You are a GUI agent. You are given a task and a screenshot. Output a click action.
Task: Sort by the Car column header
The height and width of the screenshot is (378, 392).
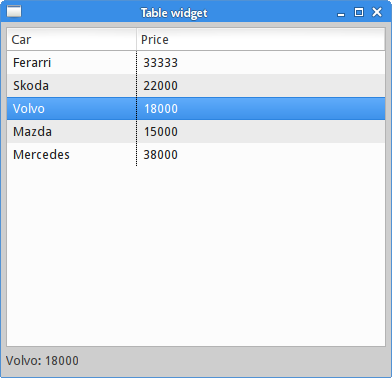point(72,39)
